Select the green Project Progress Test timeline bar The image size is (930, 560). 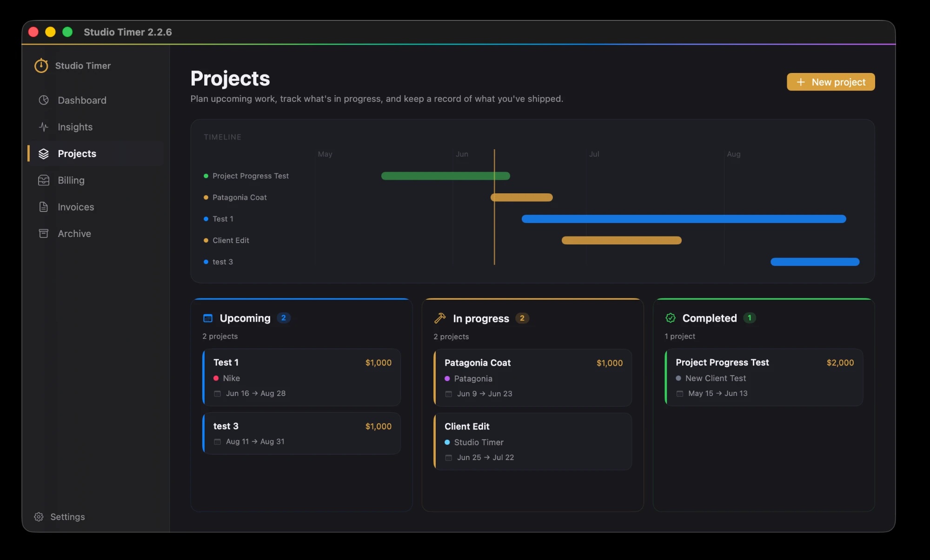(445, 176)
